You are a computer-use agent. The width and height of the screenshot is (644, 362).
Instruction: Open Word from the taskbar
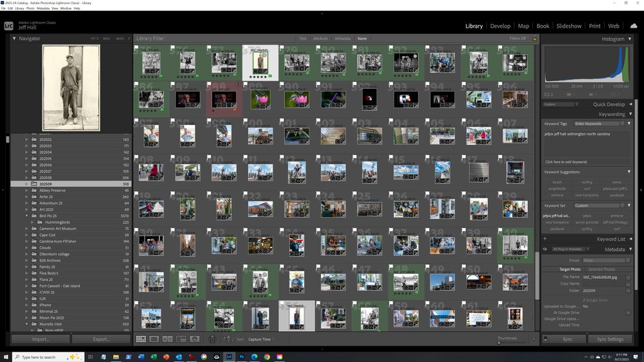(x=141, y=357)
